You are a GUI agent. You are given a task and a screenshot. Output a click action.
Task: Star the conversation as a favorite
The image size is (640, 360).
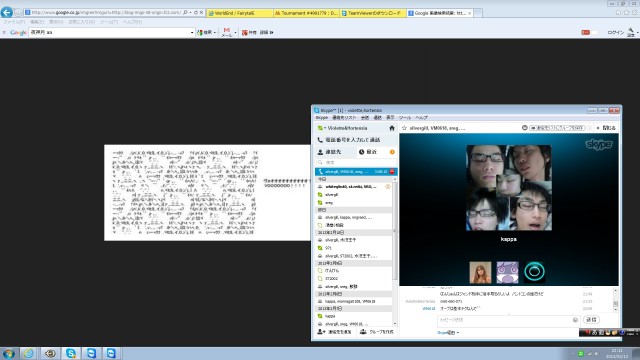coord(404,128)
